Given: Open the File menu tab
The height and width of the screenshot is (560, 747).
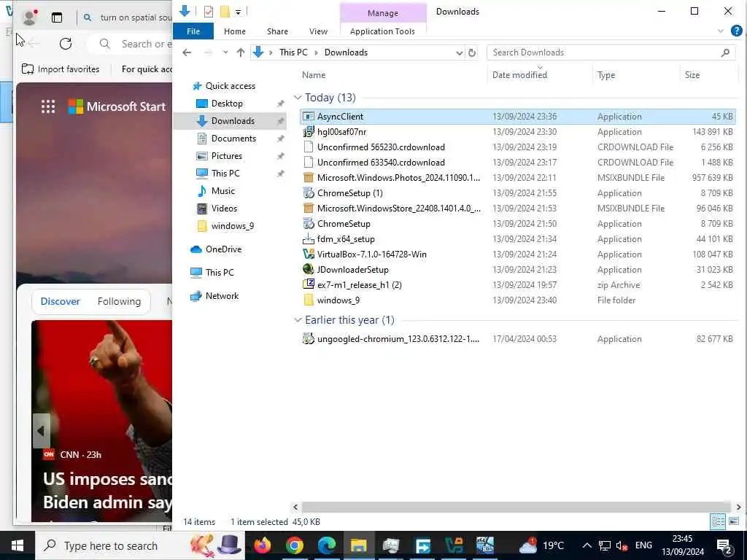Looking at the screenshot, I should (193, 31).
